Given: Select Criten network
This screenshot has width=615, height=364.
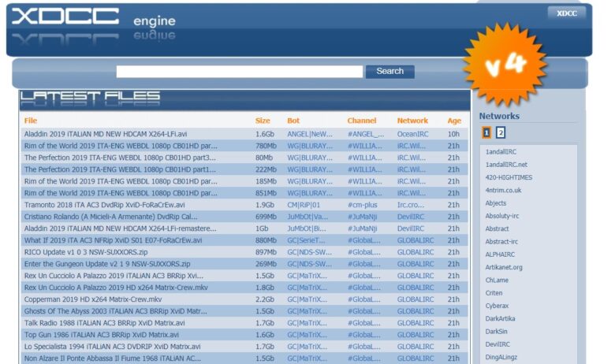Looking at the screenshot, I should tap(494, 293).
